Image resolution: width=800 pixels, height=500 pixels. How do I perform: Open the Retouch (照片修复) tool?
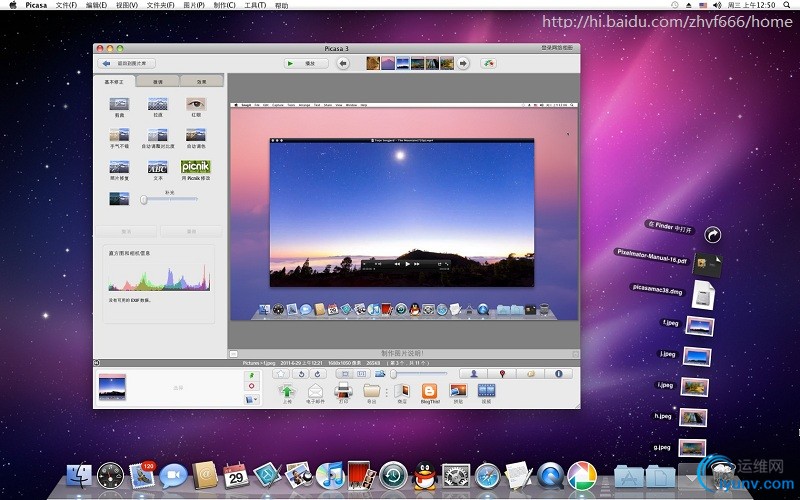[119, 167]
